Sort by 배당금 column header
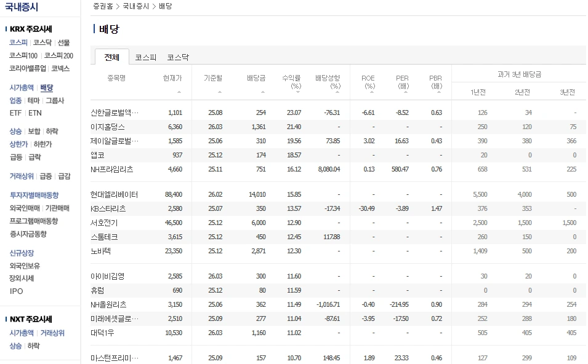 (x=256, y=78)
